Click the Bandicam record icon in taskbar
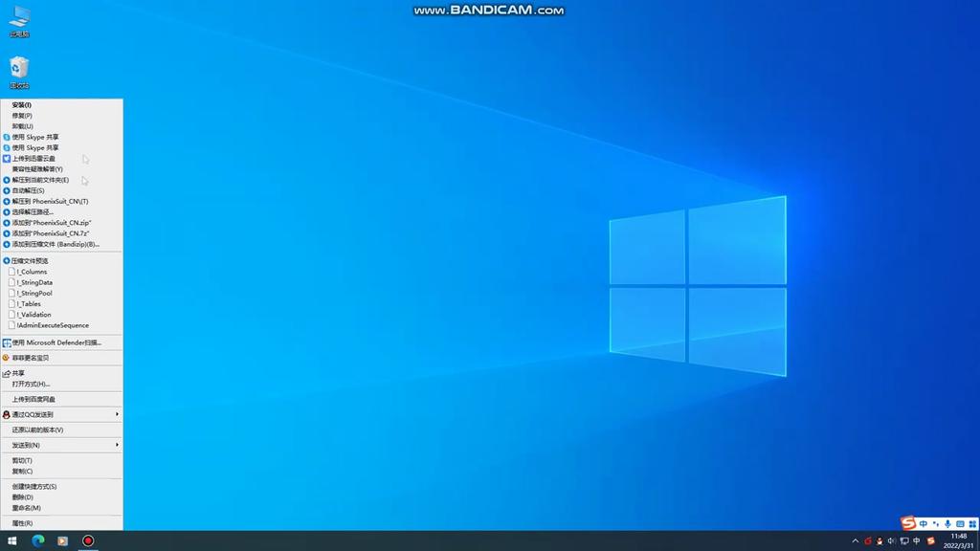980x551 pixels. pos(88,540)
